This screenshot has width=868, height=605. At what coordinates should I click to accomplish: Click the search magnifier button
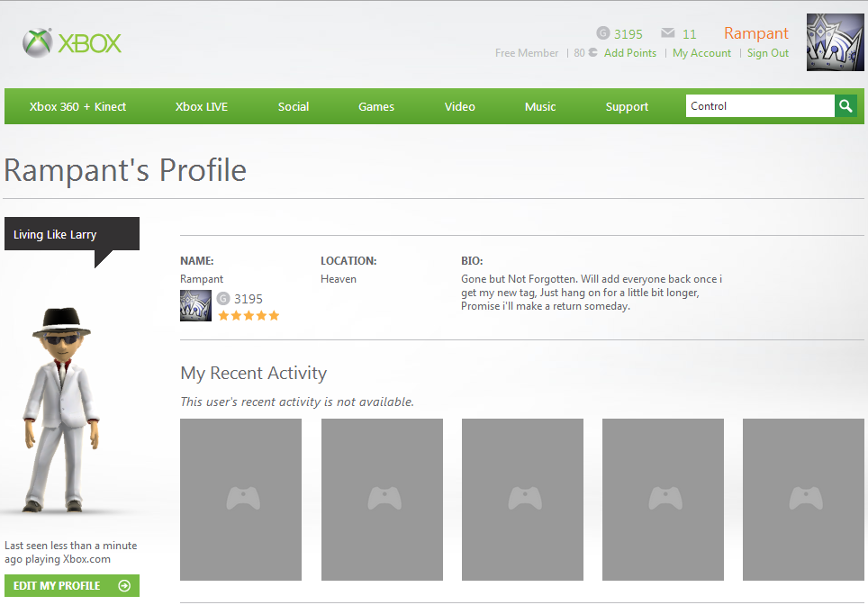(x=845, y=105)
